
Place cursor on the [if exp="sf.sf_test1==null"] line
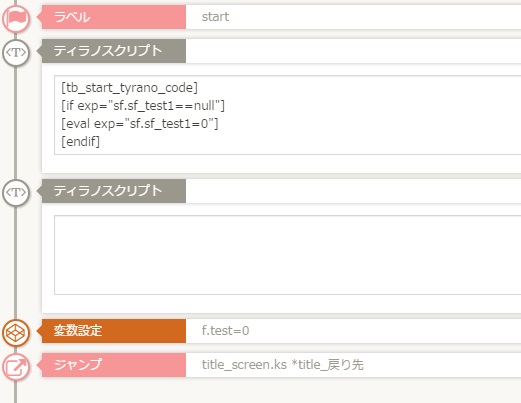coord(143,106)
